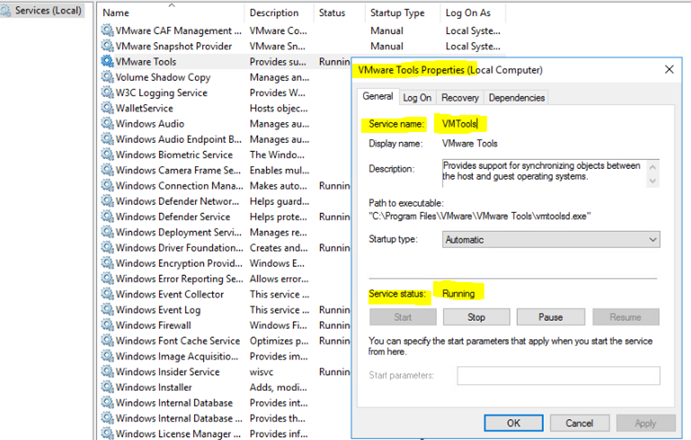Select the WalletService row name
The image size is (691, 440).
pyautogui.click(x=145, y=108)
